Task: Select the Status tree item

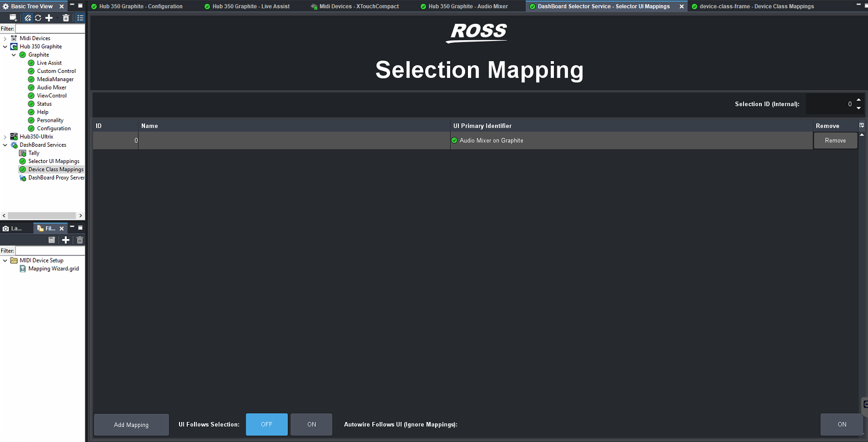Action: click(44, 104)
